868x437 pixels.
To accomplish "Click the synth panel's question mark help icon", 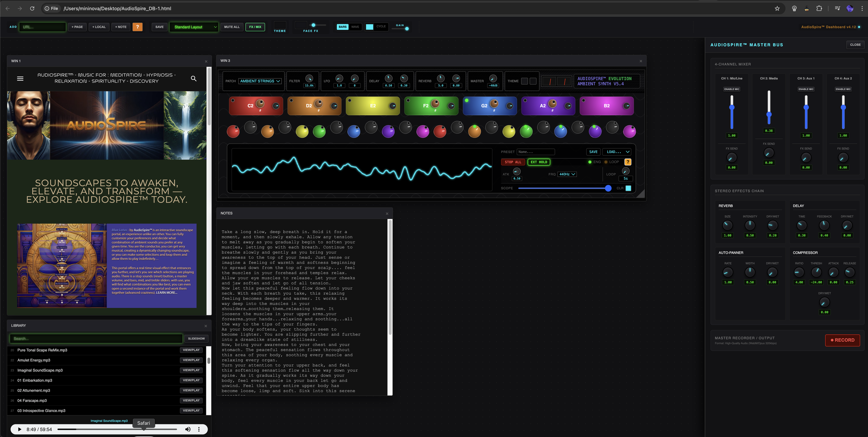I will click(627, 162).
